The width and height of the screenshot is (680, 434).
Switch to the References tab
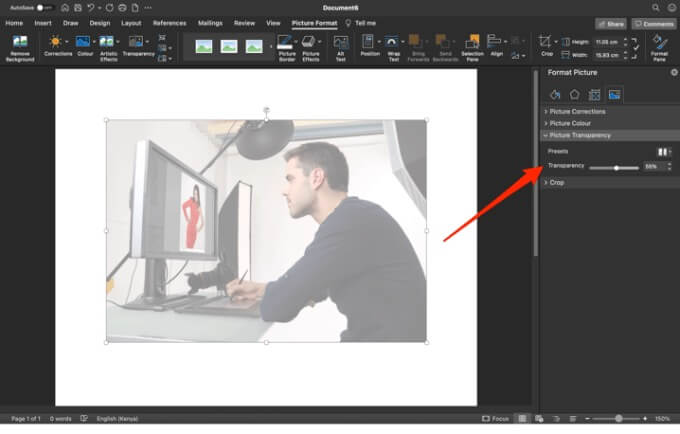pos(170,23)
